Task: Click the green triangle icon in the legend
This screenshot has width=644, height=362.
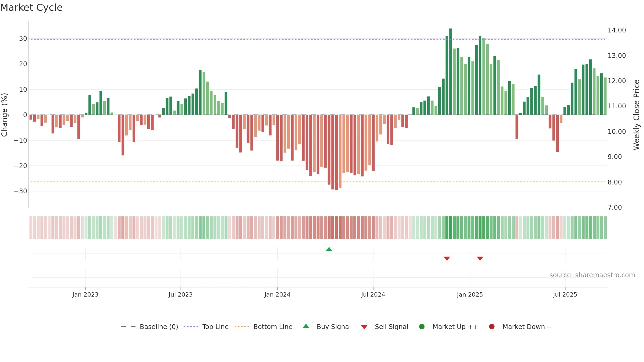Action: [x=306, y=326]
